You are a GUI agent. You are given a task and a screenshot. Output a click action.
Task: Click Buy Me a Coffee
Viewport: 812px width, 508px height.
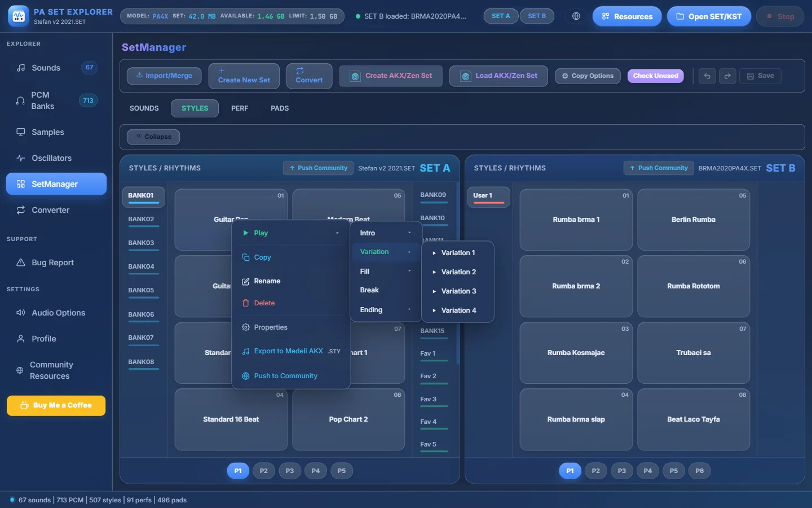point(56,405)
